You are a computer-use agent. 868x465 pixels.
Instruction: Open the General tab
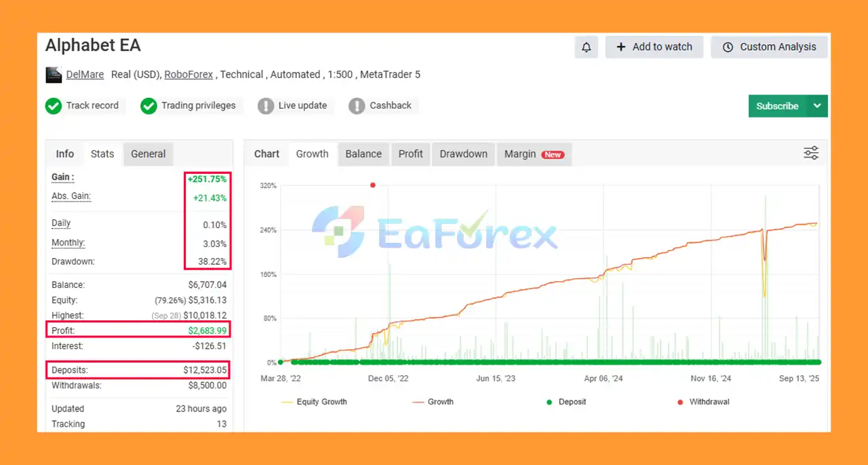149,154
